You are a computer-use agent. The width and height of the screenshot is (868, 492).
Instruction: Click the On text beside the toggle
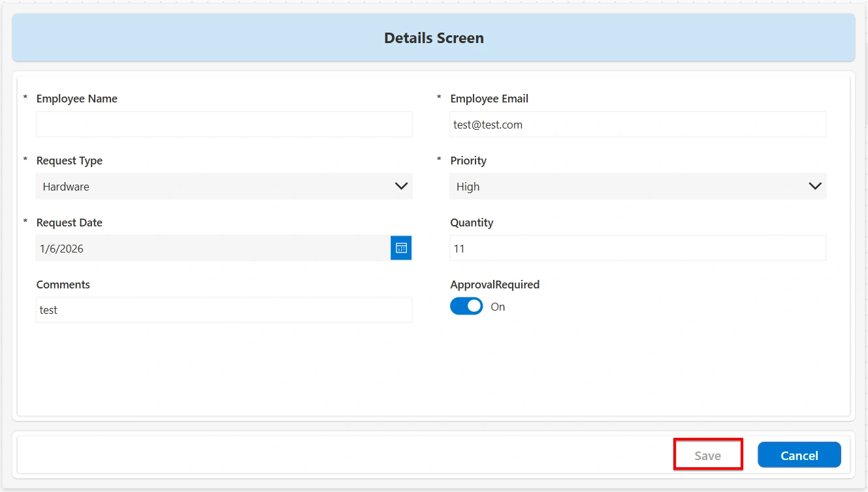coord(498,307)
